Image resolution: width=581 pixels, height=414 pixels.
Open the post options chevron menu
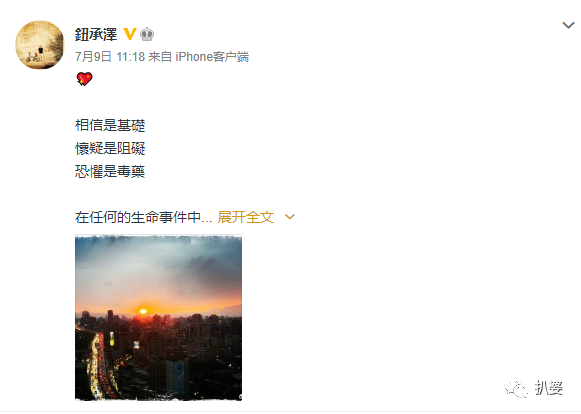point(568,25)
